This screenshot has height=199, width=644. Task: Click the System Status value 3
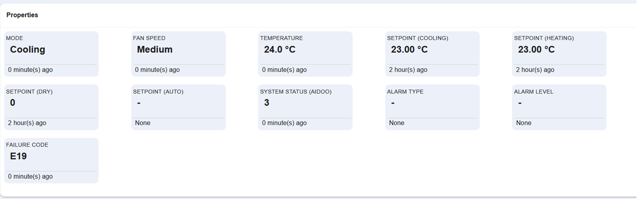267,103
